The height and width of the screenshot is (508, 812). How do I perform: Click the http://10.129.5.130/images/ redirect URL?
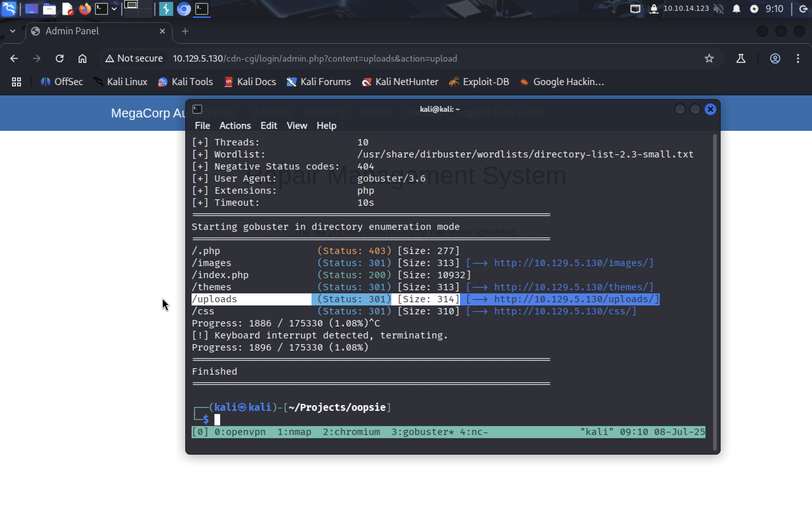(571, 263)
